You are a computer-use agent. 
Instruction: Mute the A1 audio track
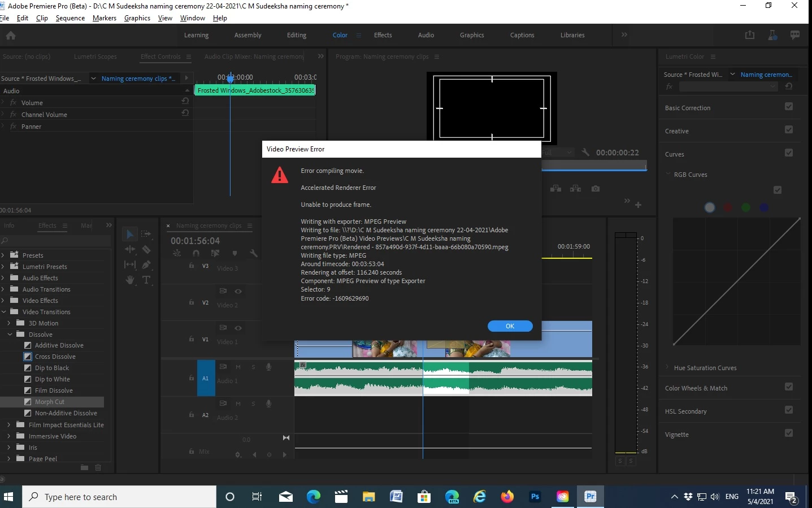click(x=238, y=367)
